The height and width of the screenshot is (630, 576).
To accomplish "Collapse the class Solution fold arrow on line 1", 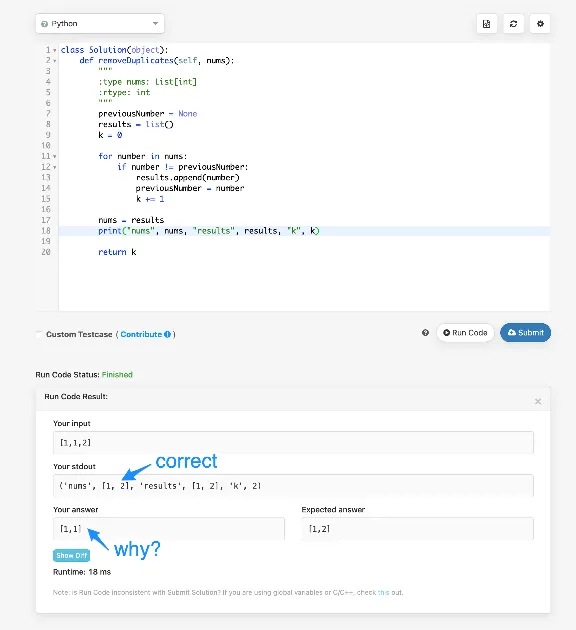I will [x=55, y=51].
